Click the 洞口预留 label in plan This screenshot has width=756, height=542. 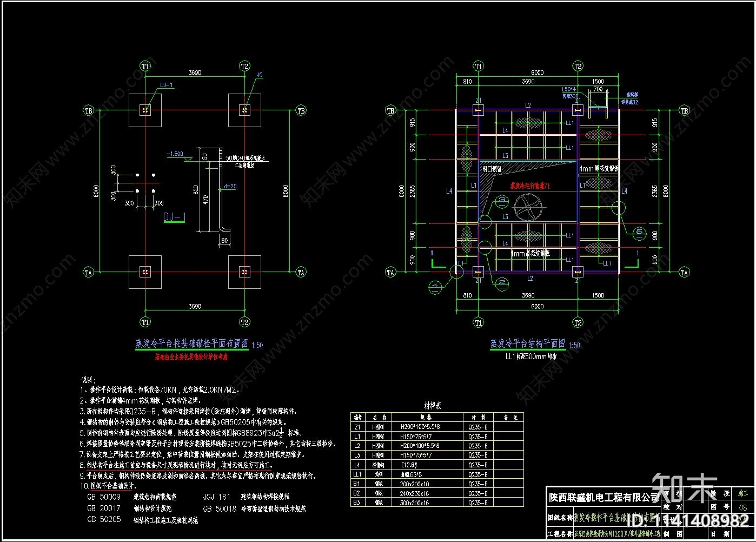(493, 169)
